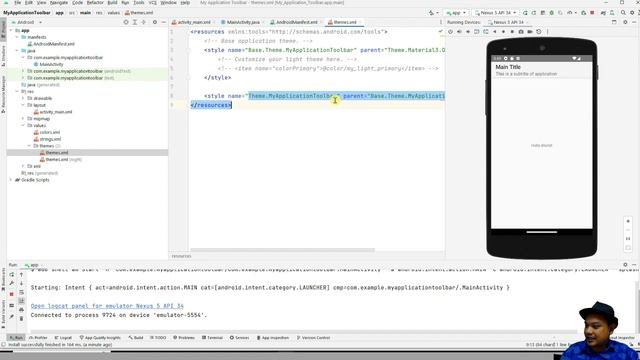Open the Logcat tool window
This screenshot has width=640, height=360.
(x=63, y=338)
